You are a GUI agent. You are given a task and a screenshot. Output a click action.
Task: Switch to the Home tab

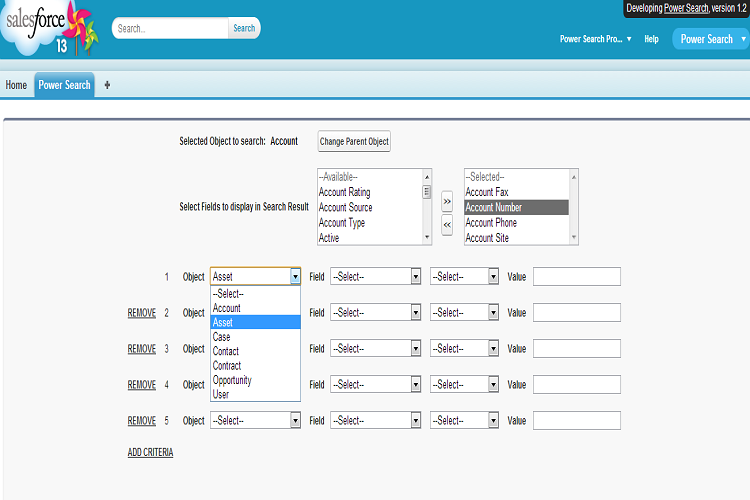tap(16, 85)
